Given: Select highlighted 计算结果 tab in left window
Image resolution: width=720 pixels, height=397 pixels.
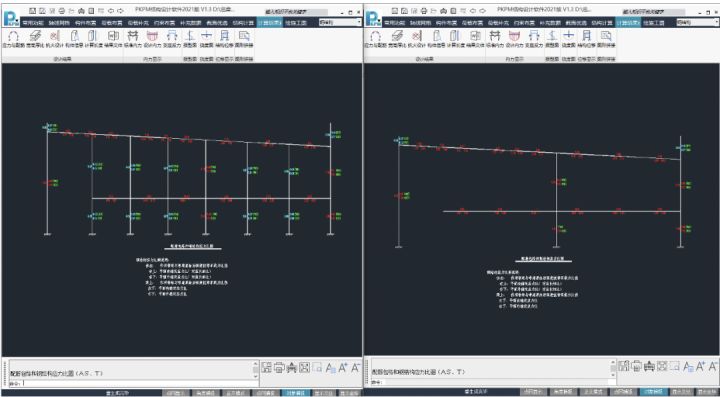Looking at the screenshot, I should coord(270,22).
